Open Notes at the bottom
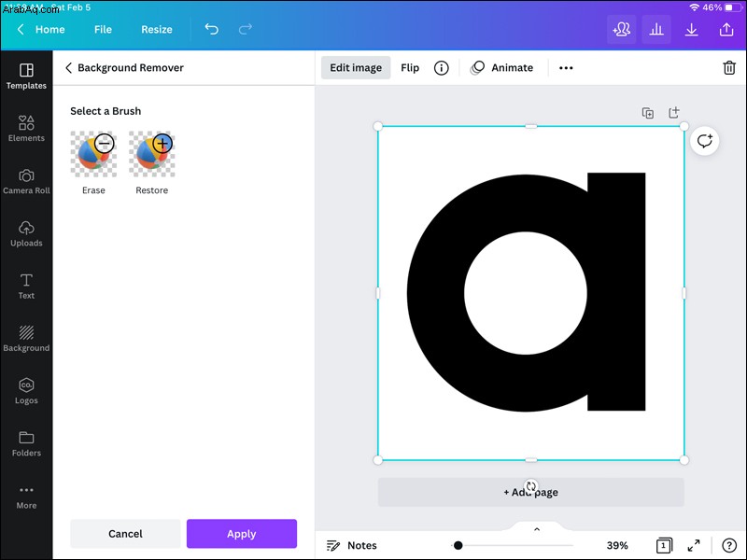 click(x=352, y=545)
